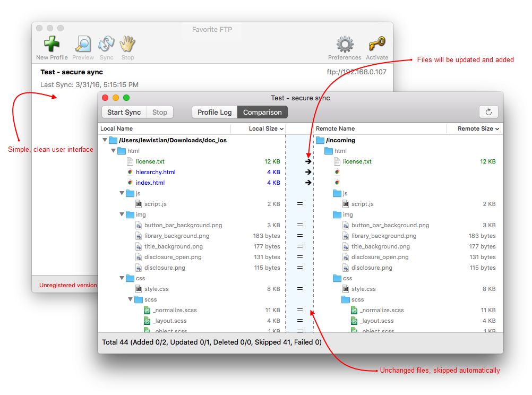
Task: Select local _layout.scss file
Action: click(170, 321)
